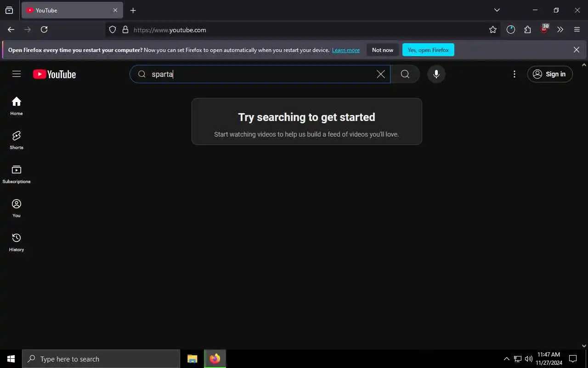Viewport: 588px width, 368px height.
Task: Click the Windows taskbar search box
Action: coord(101,359)
